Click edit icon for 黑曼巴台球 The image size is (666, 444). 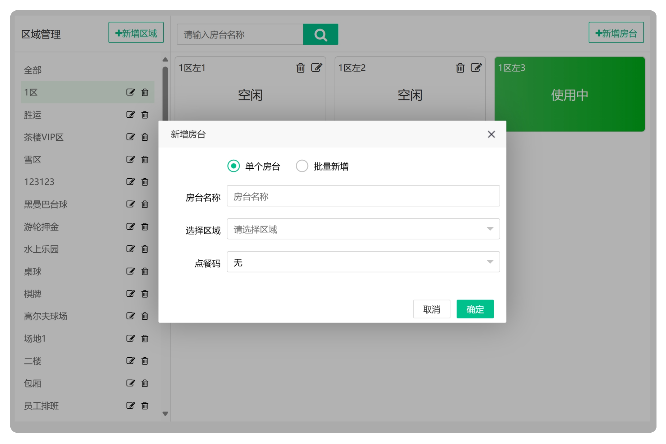[x=130, y=204]
